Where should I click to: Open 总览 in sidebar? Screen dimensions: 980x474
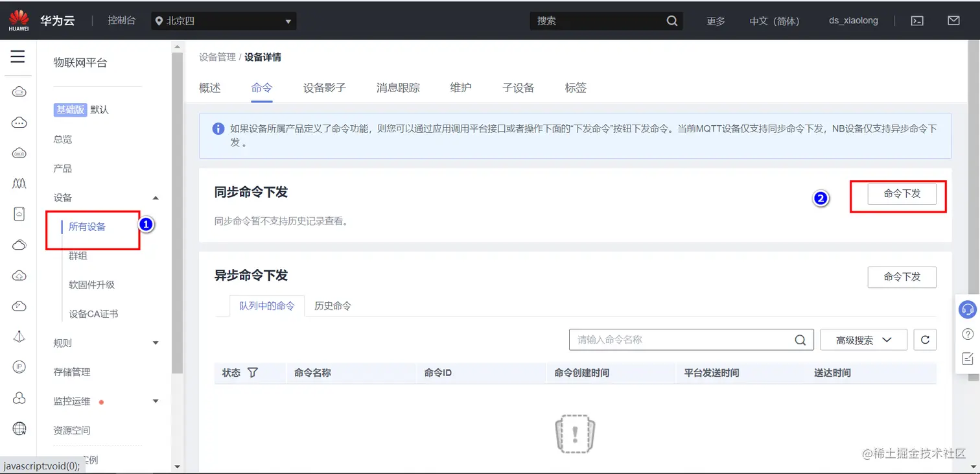click(63, 139)
